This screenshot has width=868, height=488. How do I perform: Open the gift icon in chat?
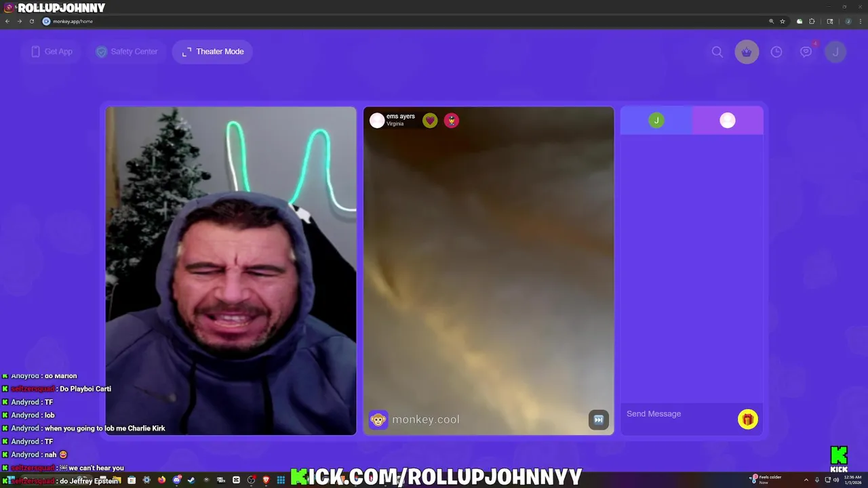(x=748, y=420)
